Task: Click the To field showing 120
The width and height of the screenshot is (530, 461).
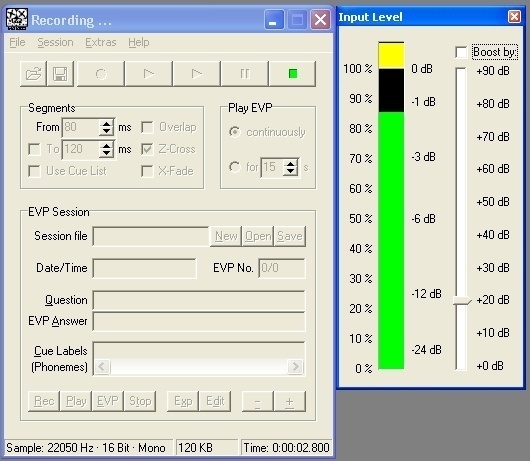Action: pyautogui.click(x=81, y=149)
